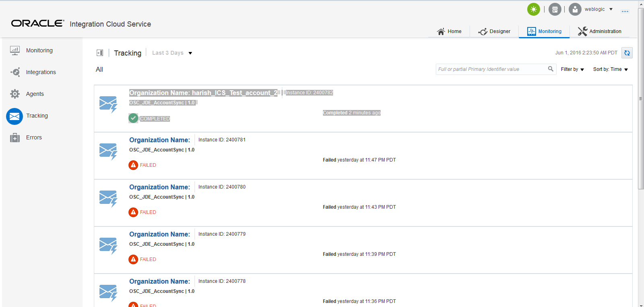Open Organization Name link for instance 2400781

(x=159, y=140)
